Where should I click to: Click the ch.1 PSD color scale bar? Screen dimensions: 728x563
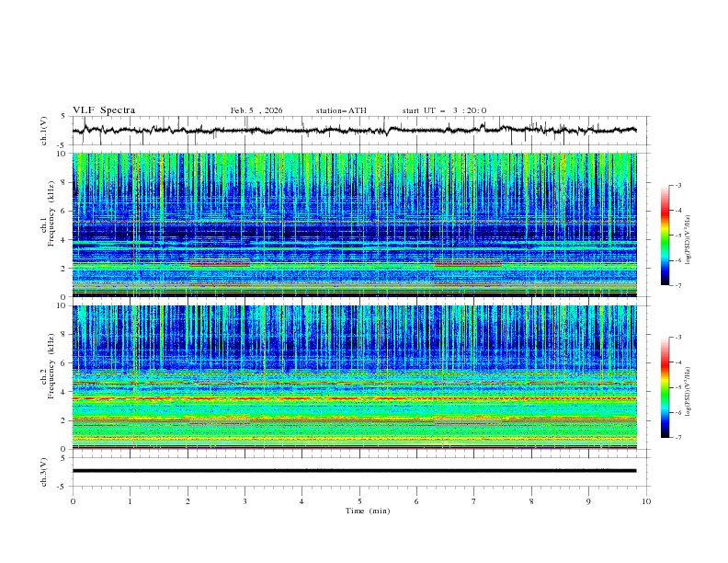point(665,236)
